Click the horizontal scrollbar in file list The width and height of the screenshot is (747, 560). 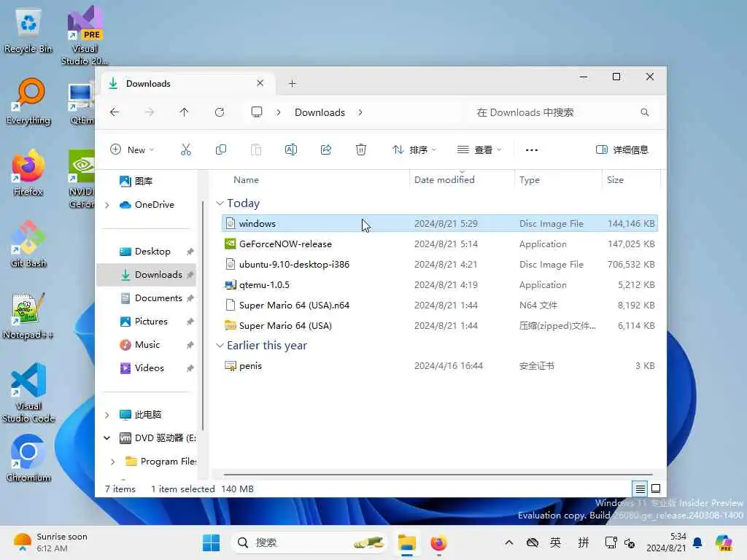click(438, 475)
